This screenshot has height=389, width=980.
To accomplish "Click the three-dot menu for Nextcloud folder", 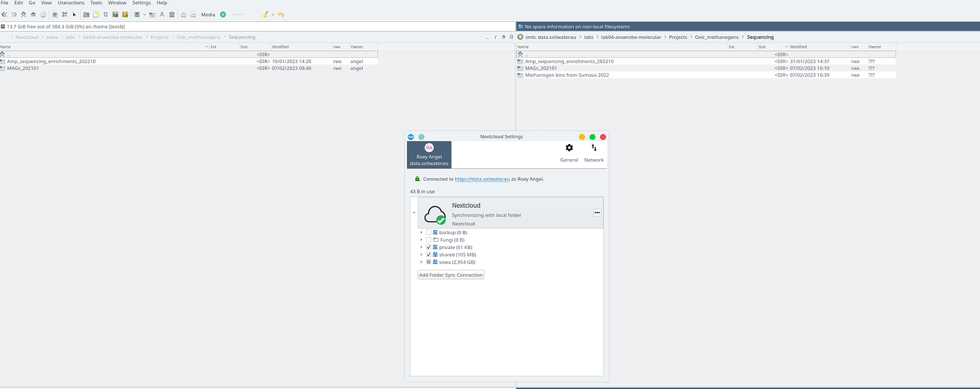I will tap(597, 212).
